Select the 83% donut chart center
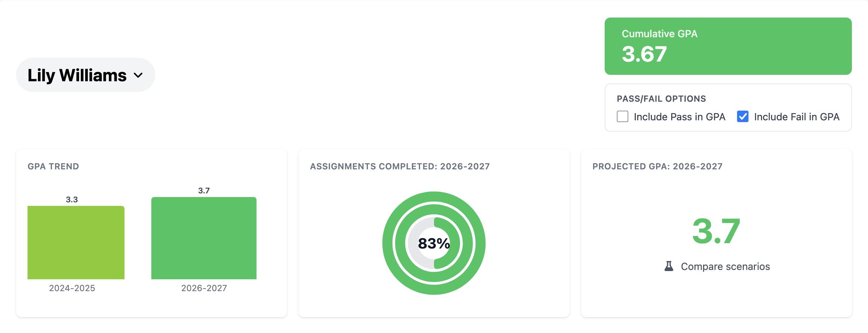Viewport: 868px width, 333px height. 434,243
